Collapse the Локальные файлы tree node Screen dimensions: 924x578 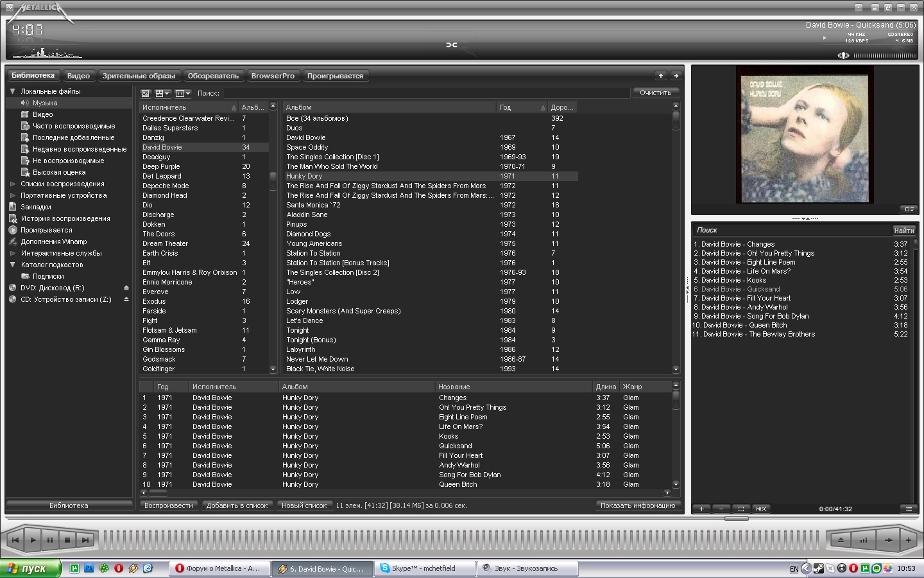point(12,91)
